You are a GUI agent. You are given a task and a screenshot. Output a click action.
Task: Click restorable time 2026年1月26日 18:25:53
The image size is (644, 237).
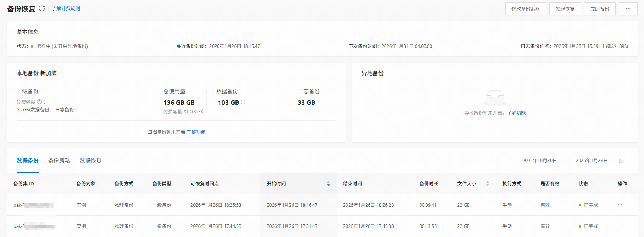pos(216,205)
